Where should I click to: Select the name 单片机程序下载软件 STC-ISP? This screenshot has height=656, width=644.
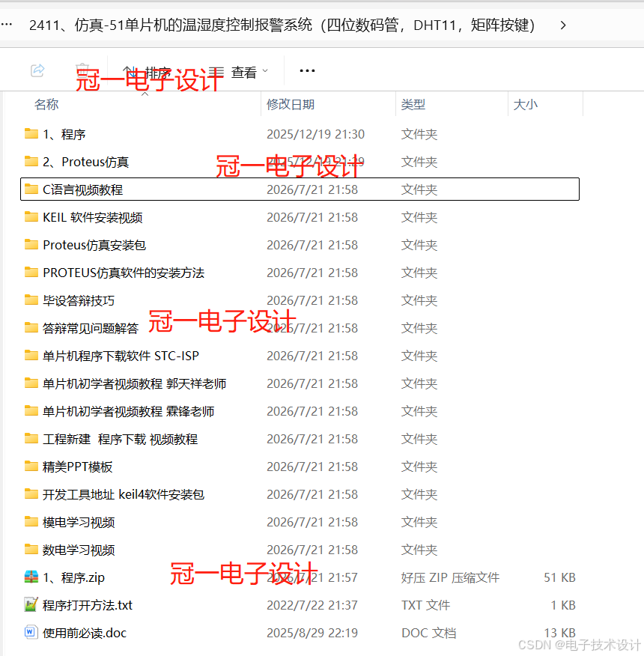coord(121,356)
